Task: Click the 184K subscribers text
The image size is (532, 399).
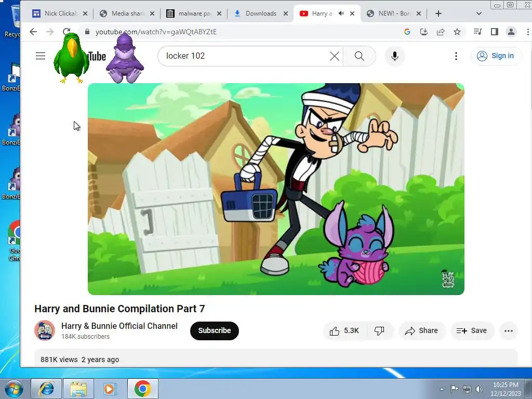Action: (85, 337)
